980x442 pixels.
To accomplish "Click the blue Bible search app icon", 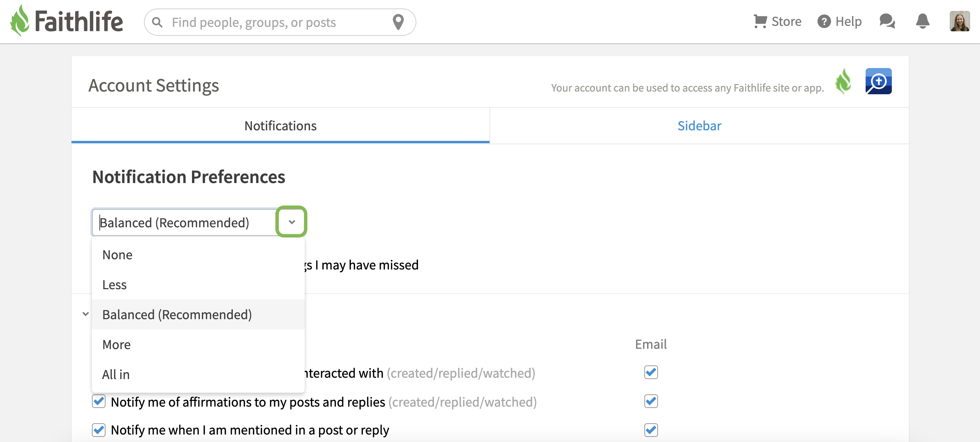I will point(879,81).
